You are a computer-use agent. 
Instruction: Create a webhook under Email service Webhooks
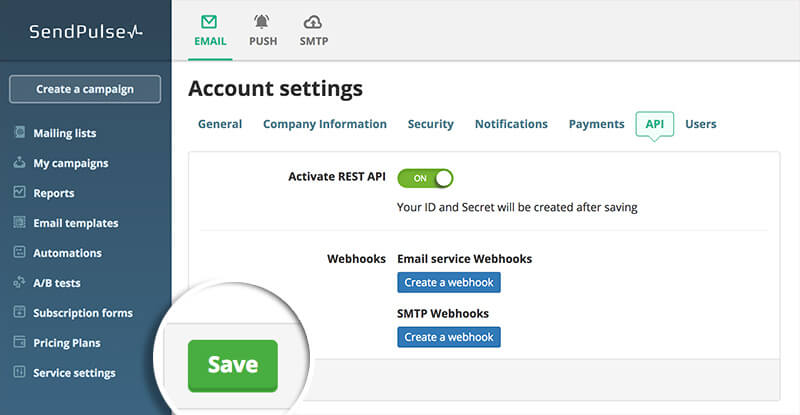449,282
